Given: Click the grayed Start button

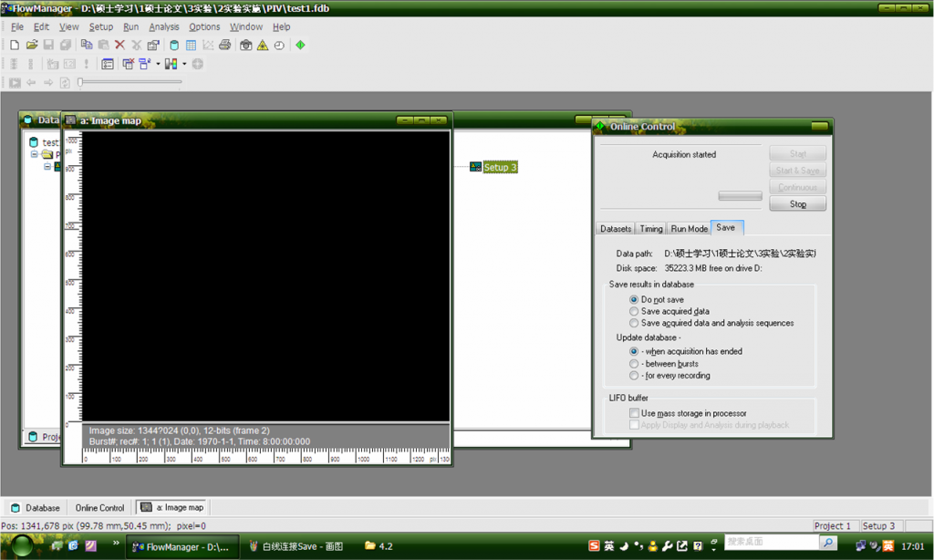Looking at the screenshot, I should click(x=797, y=154).
